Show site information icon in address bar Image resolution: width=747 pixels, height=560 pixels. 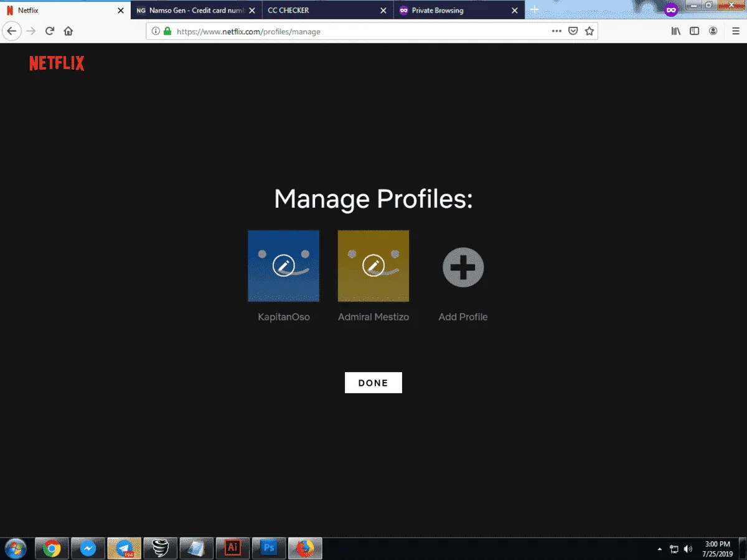pos(156,31)
